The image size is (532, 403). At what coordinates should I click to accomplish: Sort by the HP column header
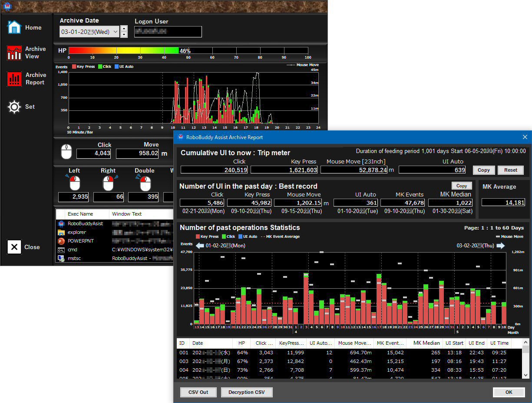tap(241, 343)
